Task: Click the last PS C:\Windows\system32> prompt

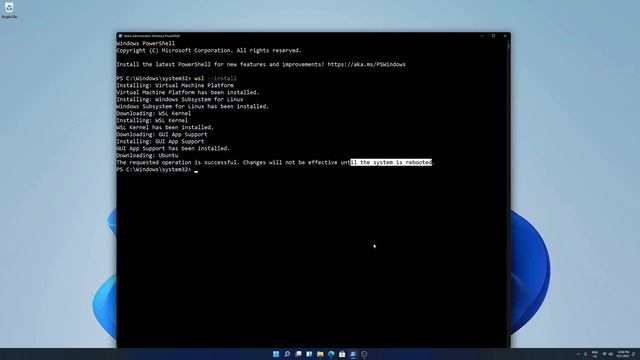Action: (154, 169)
